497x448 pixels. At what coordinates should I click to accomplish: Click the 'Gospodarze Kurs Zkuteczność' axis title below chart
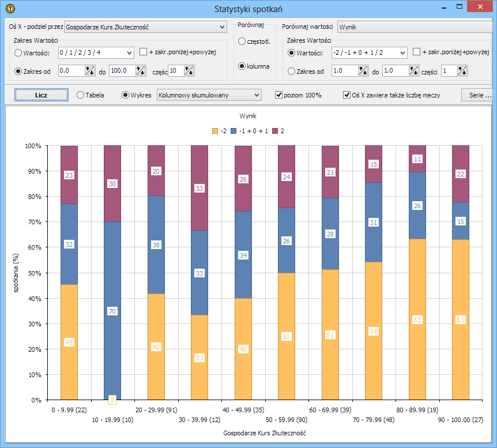click(265, 433)
